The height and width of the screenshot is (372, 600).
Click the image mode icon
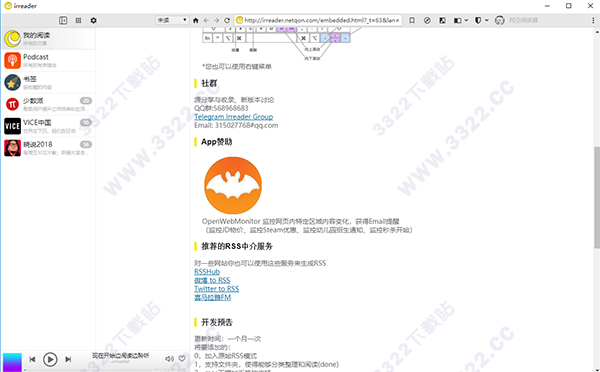(442, 20)
